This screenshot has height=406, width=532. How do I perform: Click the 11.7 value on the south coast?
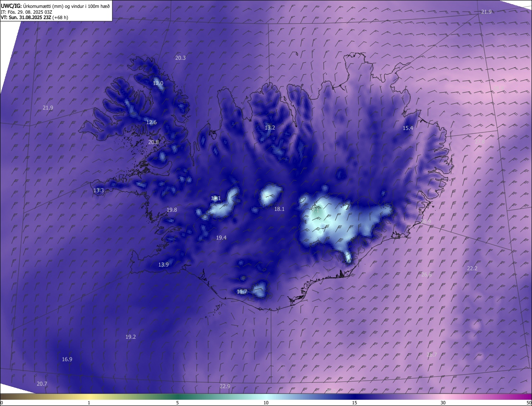(242, 292)
